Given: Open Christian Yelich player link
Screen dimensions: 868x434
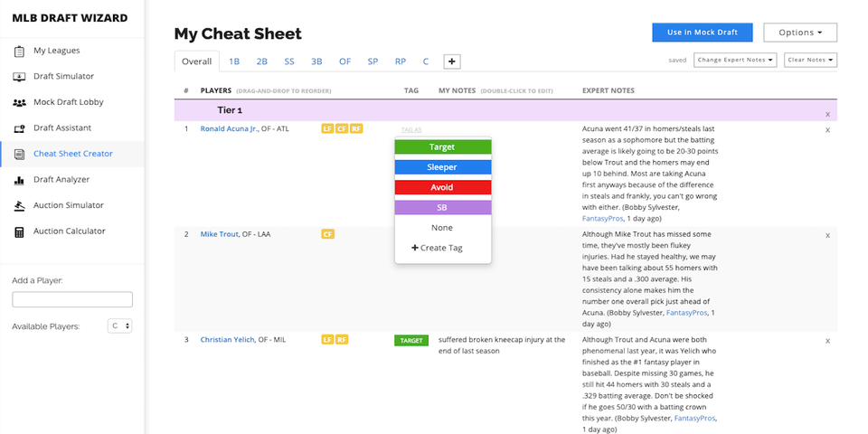Looking at the screenshot, I should [227, 339].
